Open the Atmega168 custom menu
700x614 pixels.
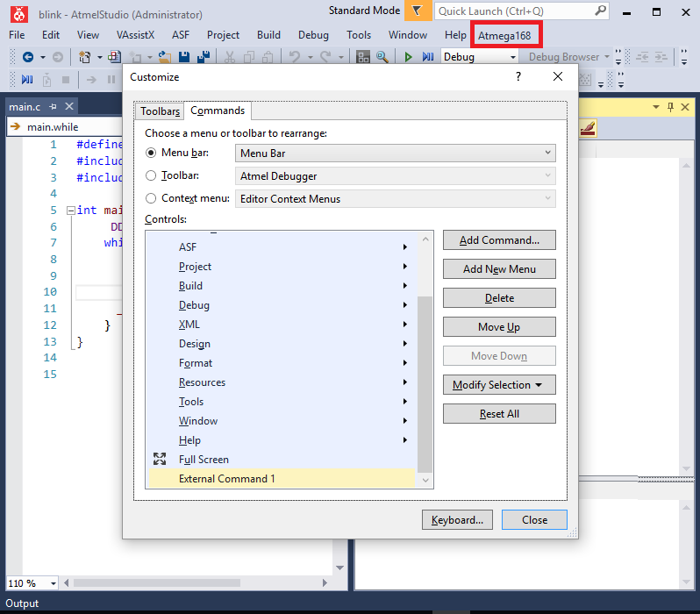tap(504, 35)
